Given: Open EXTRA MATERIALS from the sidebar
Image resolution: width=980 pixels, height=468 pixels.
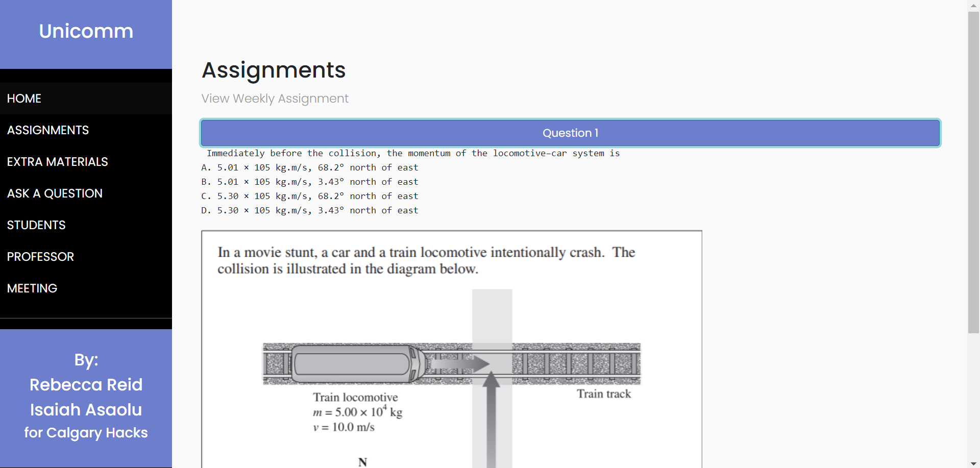Looking at the screenshot, I should (57, 162).
